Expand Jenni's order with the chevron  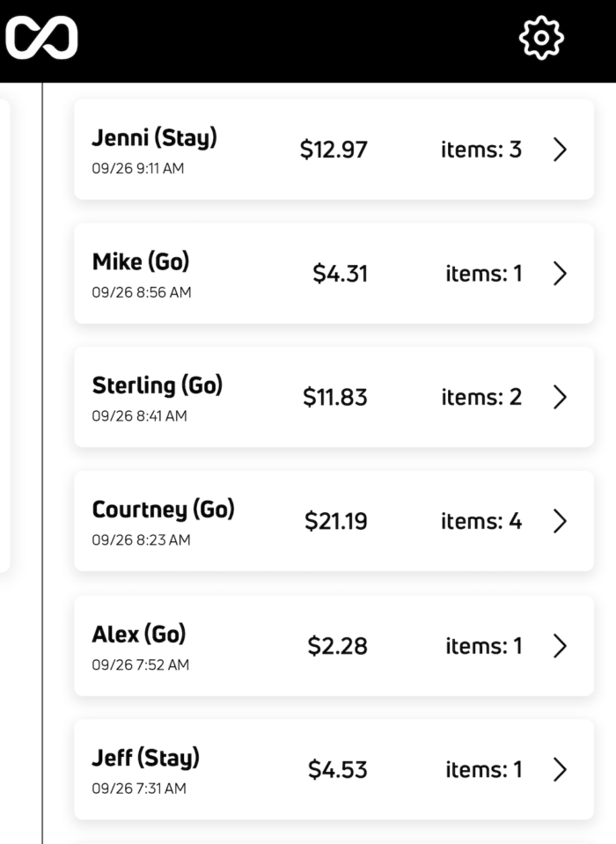tap(561, 150)
